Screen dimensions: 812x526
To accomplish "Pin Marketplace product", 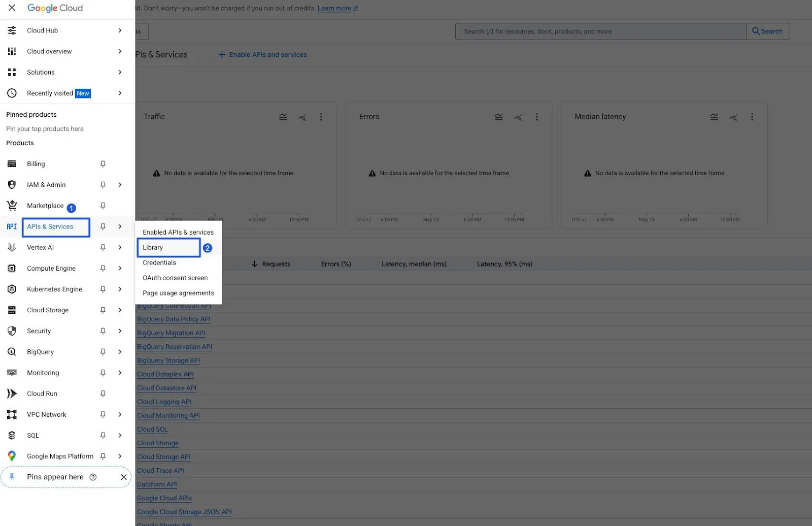I will (103, 206).
